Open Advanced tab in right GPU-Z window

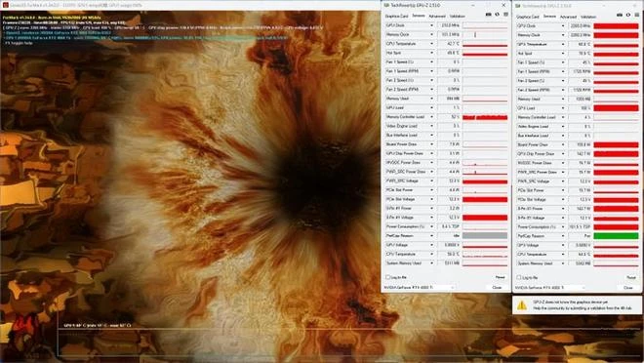568,17
